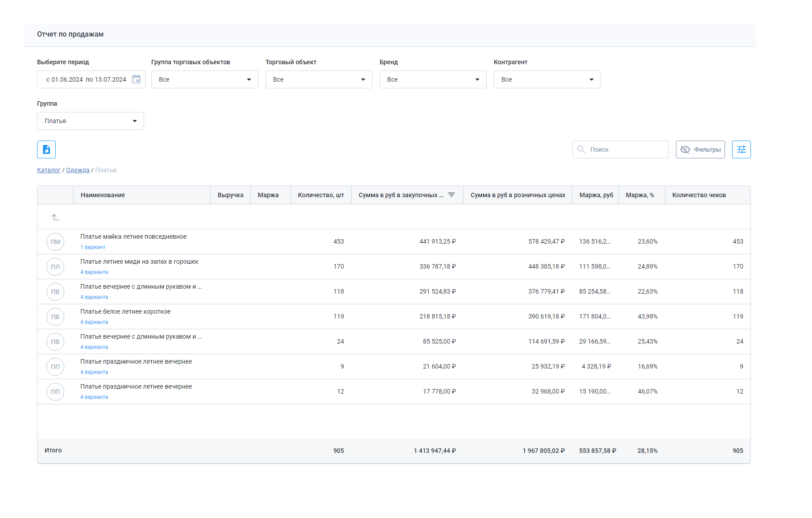The image size is (812, 518).
Task: Go to Одежда breadcrumb link
Action: (x=78, y=170)
